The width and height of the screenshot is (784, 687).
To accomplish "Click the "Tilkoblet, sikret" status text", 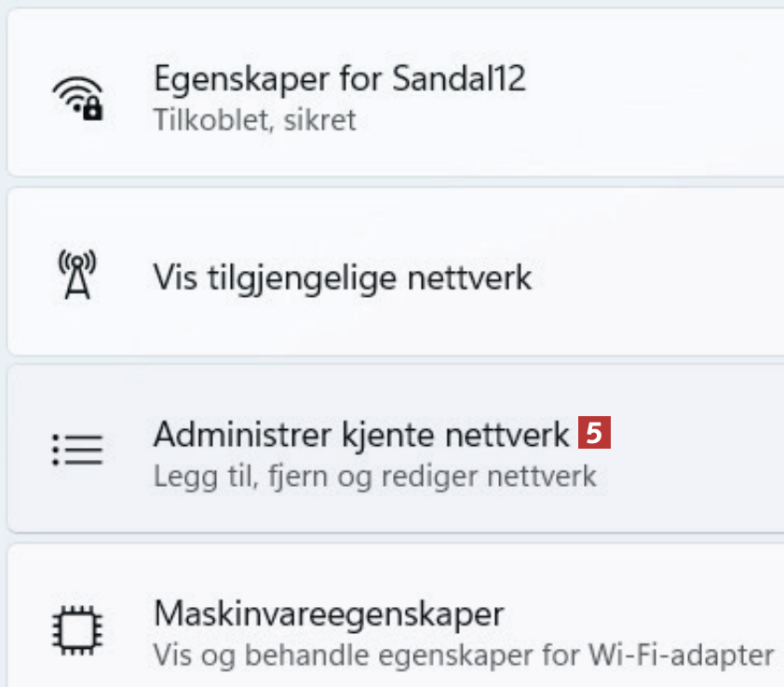I will [x=254, y=120].
